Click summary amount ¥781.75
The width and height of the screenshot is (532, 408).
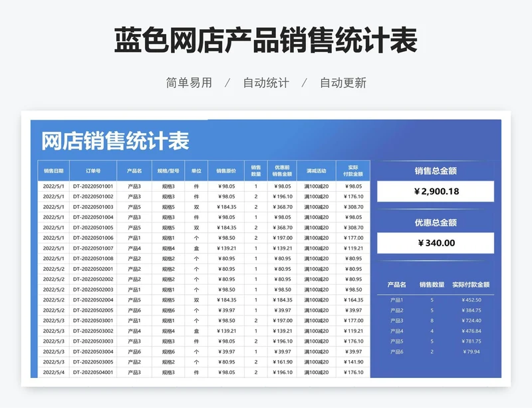(x=471, y=341)
